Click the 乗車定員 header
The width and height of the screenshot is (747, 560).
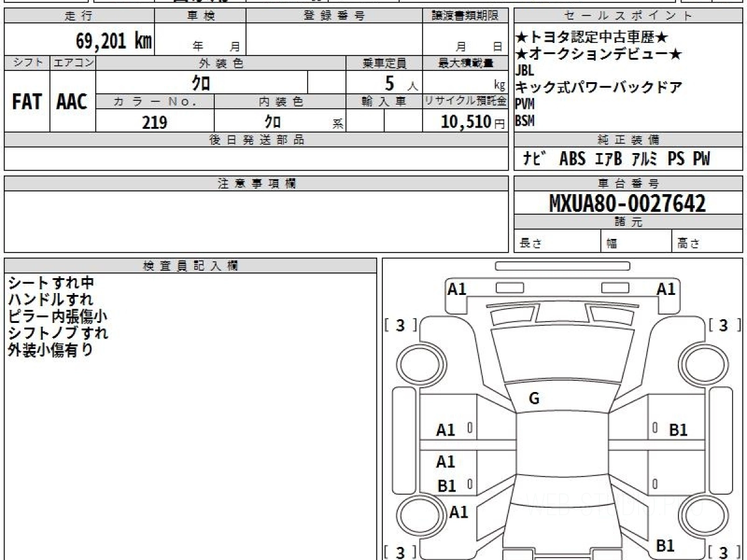384,63
